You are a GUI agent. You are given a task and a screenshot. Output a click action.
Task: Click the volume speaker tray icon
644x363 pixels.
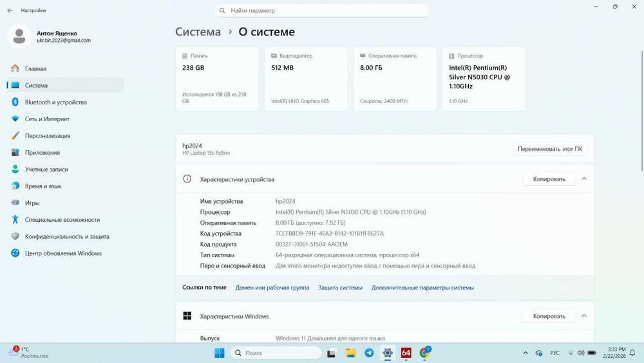point(581,353)
